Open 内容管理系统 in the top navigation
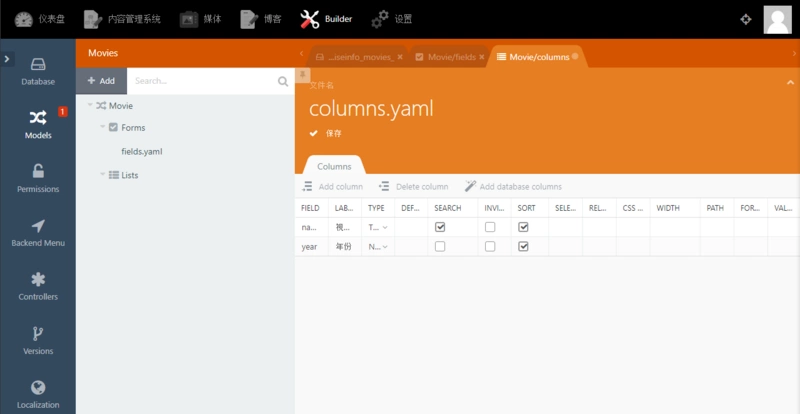 (122, 19)
